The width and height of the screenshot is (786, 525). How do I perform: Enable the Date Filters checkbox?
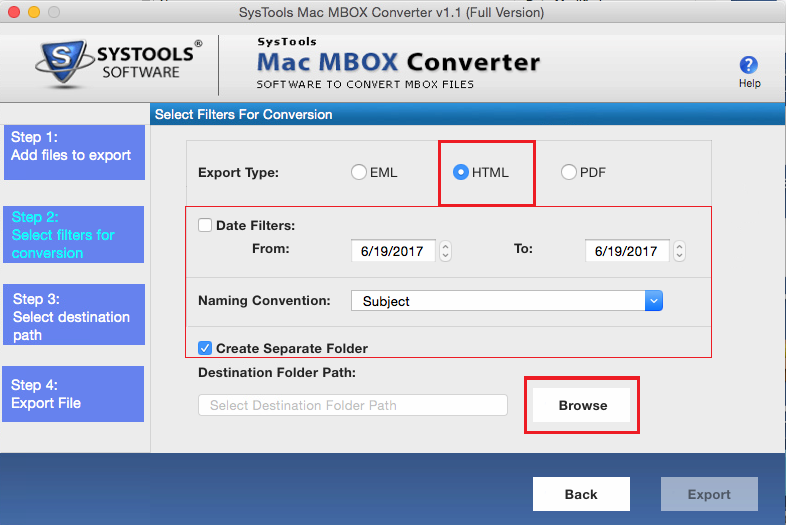click(x=205, y=226)
